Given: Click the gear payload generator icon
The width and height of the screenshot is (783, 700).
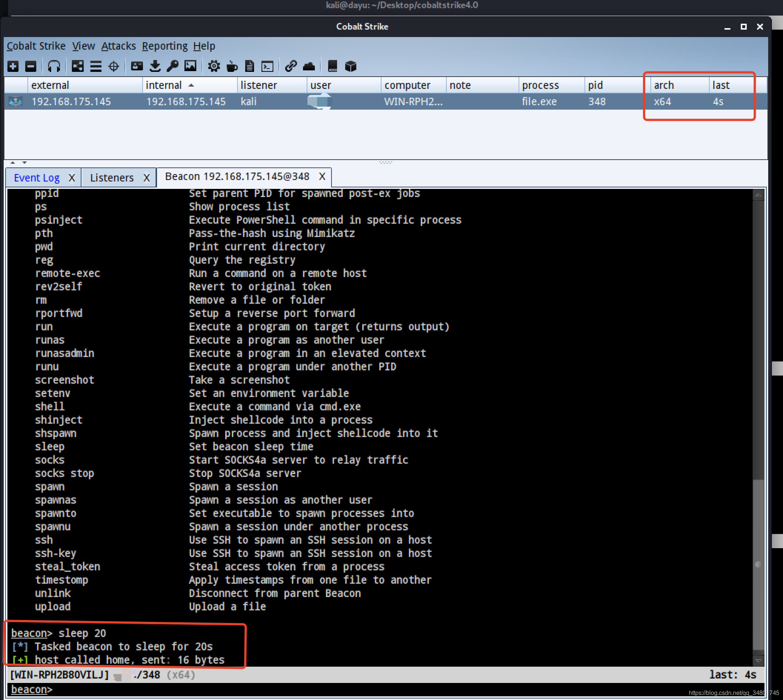Looking at the screenshot, I should tap(214, 66).
